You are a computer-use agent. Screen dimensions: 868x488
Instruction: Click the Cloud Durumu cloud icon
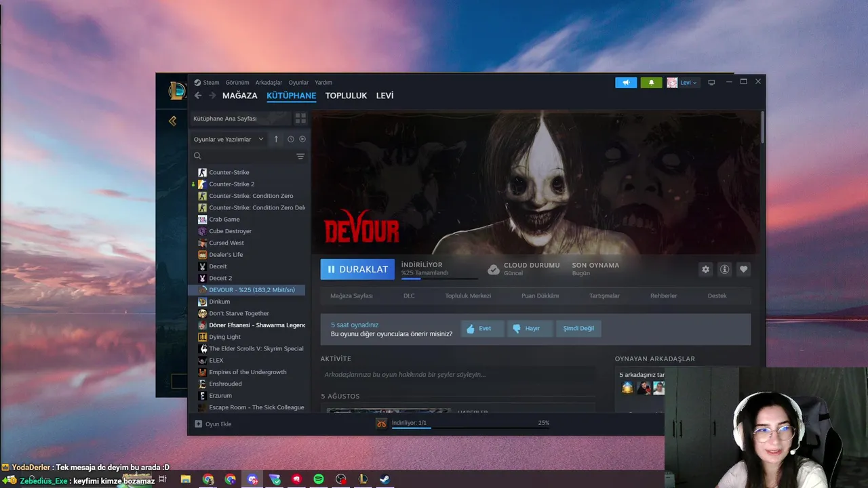pyautogui.click(x=494, y=269)
